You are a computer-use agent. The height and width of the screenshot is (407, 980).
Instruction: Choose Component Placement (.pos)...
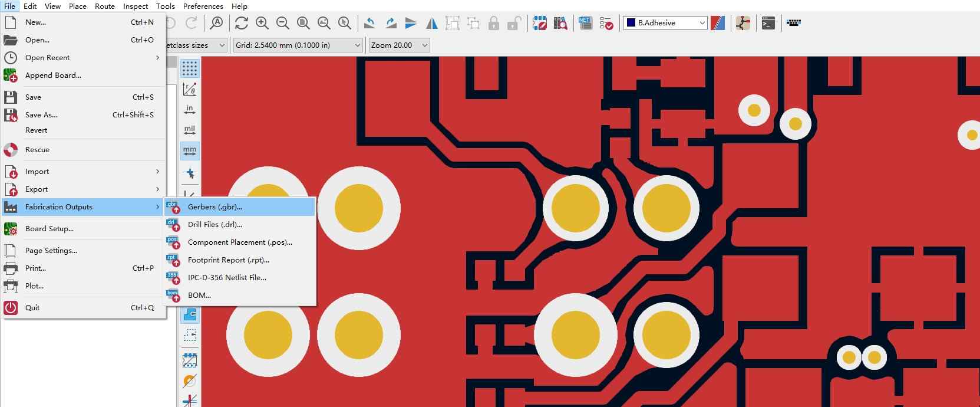coord(239,242)
